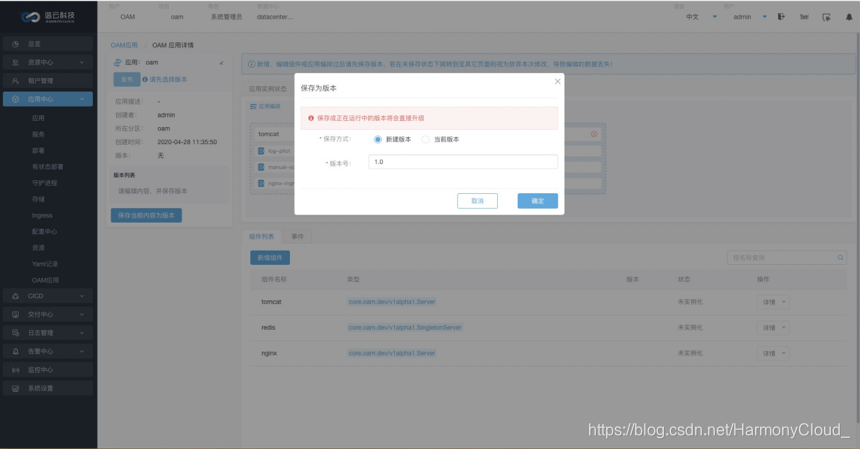Click the company logo in sidebar header
860x449 pixels.
[48, 17]
